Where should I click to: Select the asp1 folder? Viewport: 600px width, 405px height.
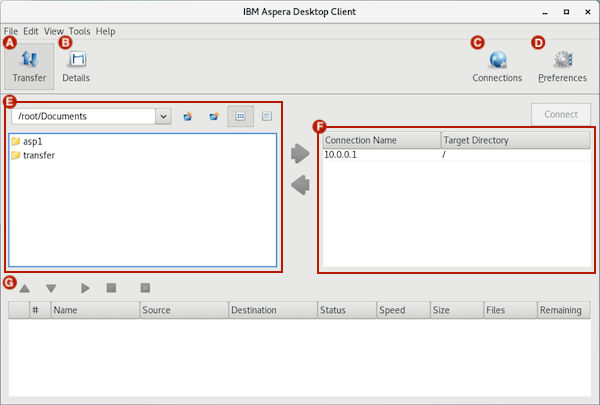(x=27, y=142)
